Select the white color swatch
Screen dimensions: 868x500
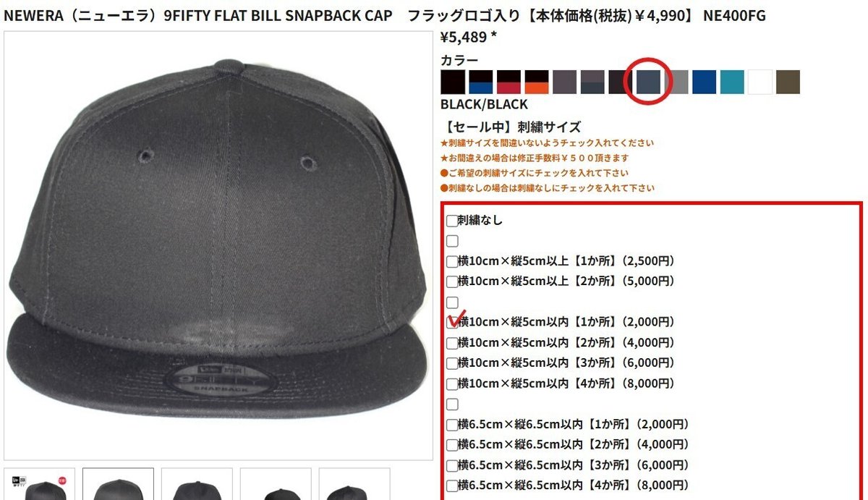760,82
